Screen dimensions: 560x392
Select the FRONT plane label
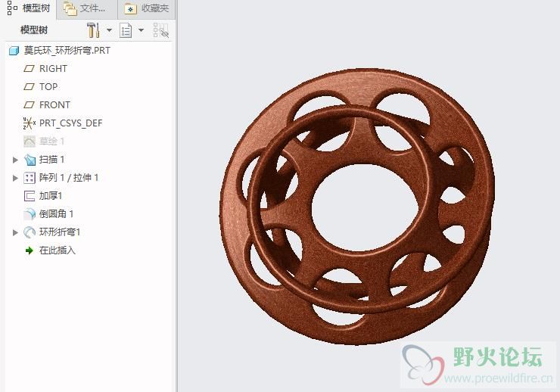54,105
